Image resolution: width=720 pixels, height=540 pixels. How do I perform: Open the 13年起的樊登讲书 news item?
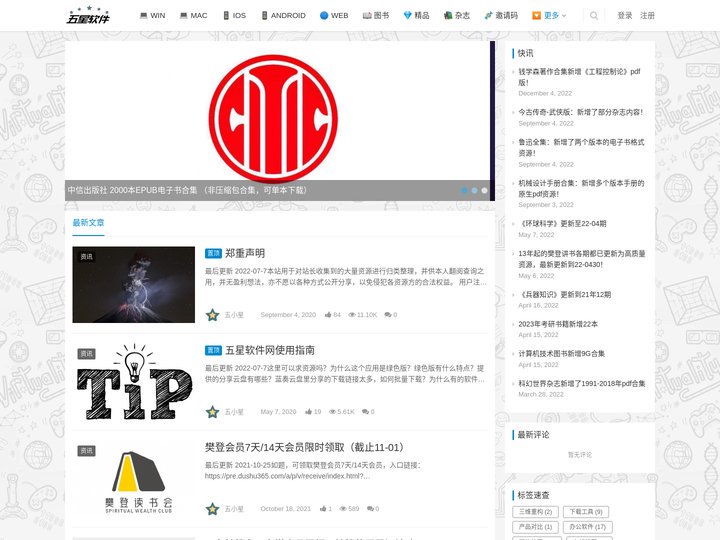click(582, 259)
